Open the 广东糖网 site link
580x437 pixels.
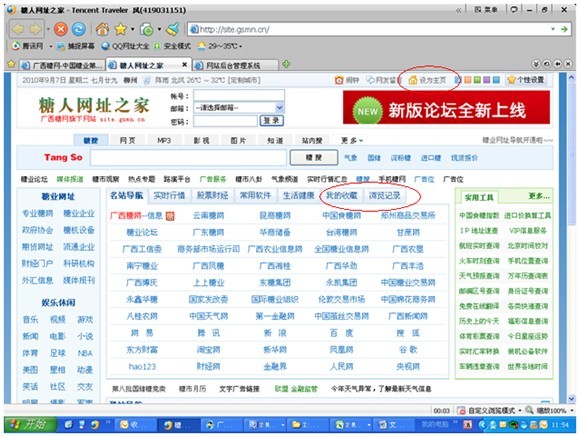pyautogui.click(x=208, y=232)
